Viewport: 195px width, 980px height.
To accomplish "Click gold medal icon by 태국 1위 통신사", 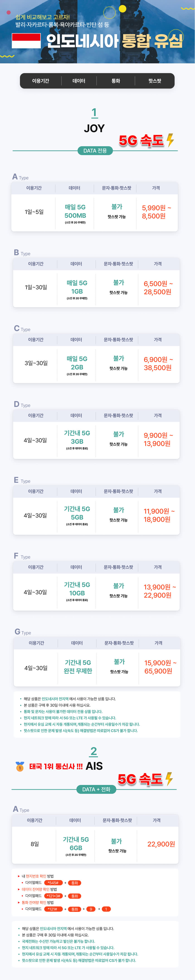I will (x=20, y=766).
